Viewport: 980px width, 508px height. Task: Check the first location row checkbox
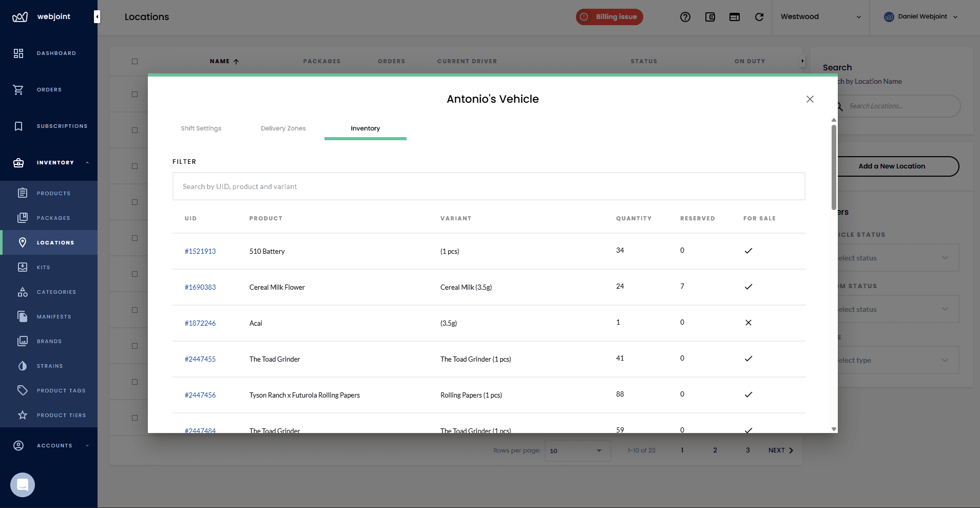coord(134,94)
